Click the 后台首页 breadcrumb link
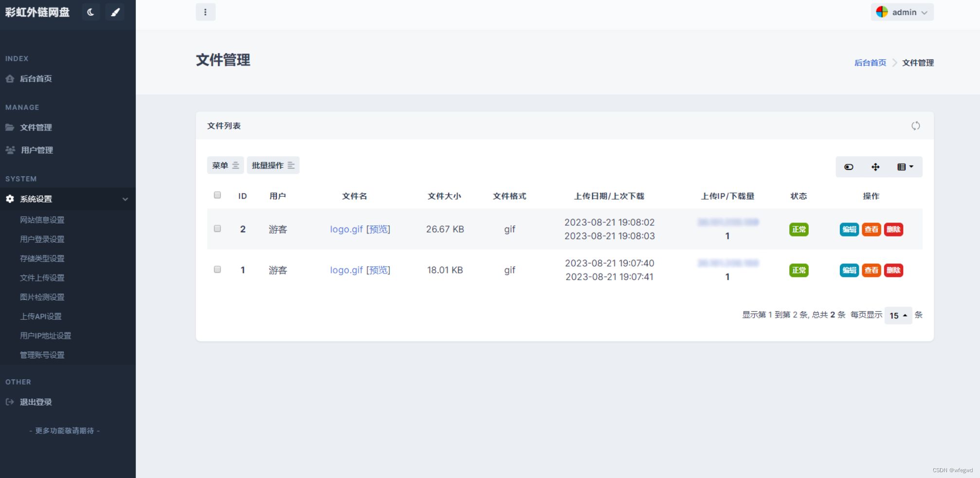This screenshot has height=478, width=980. pos(870,63)
